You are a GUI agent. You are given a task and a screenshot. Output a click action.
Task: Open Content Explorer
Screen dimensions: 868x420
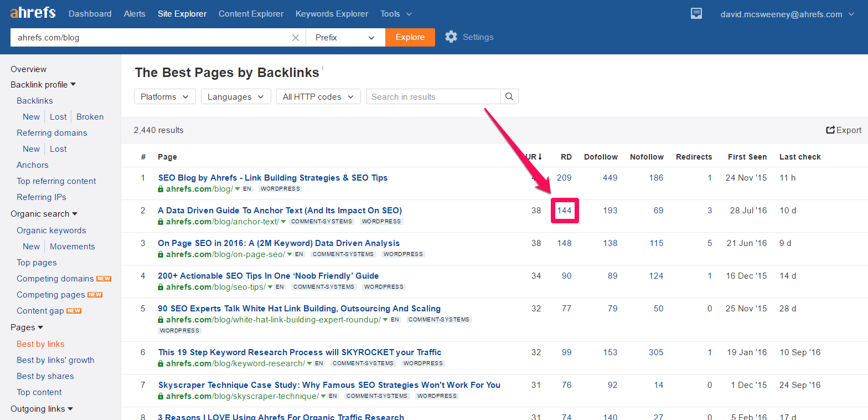pyautogui.click(x=251, y=14)
